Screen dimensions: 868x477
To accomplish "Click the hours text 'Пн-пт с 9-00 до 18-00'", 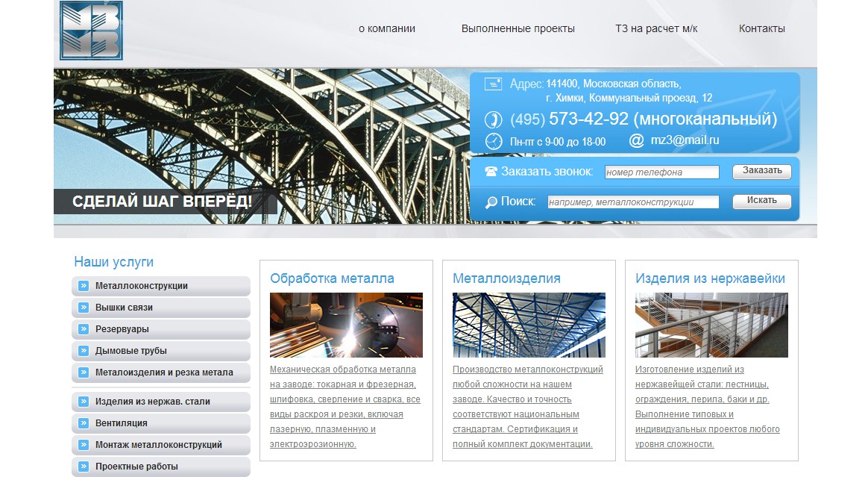I will [558, 142].
